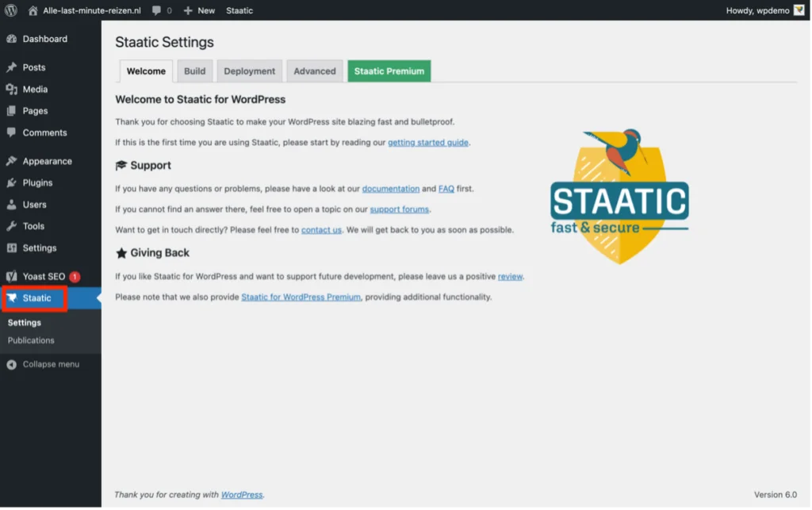Switch to the Welcome tab
This screenshot has width=812, height=510.
[146, 71]
